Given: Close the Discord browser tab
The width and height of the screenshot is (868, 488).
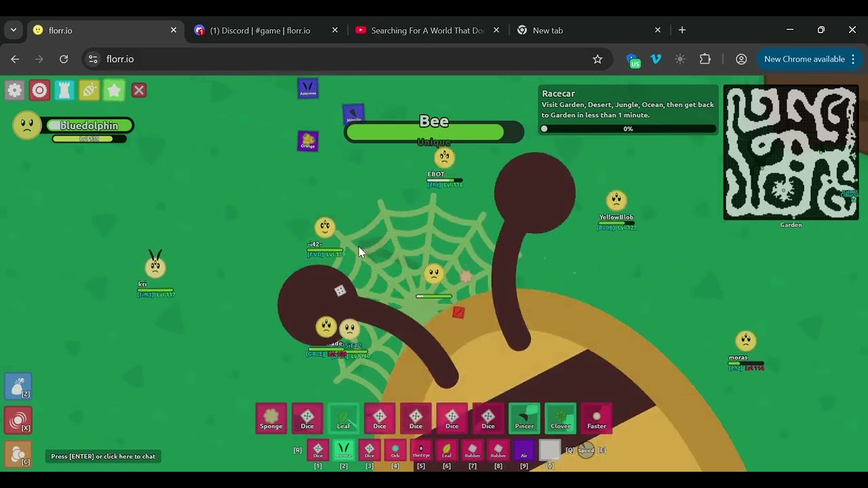Looking at the screenshot, I should [335, 30].
